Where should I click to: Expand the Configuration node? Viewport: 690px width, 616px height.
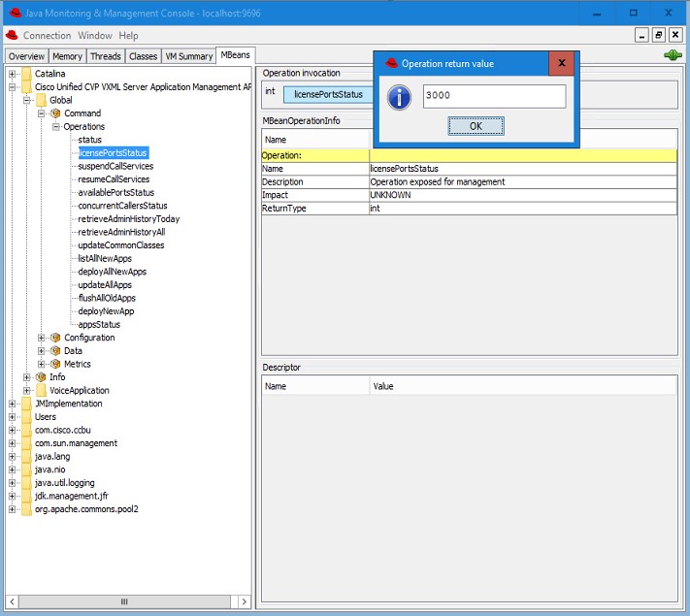point(42,338)
